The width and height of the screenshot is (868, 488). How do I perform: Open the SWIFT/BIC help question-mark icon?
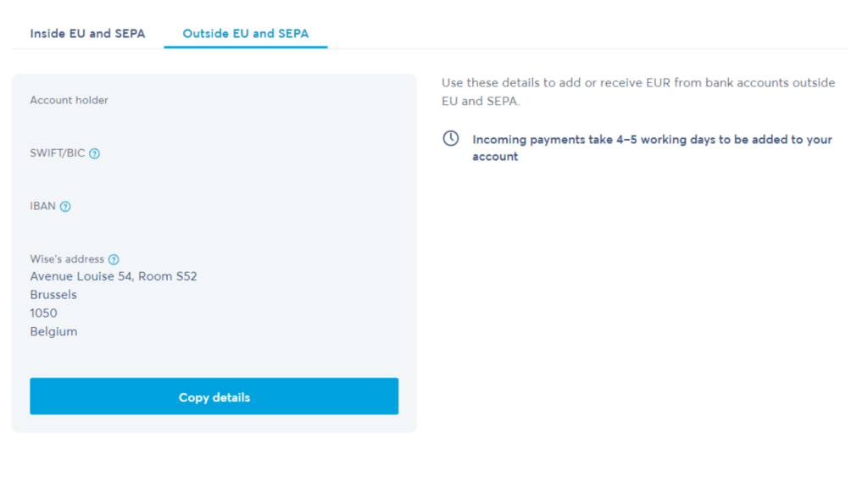pyautogui.click(x=95, y=154)
